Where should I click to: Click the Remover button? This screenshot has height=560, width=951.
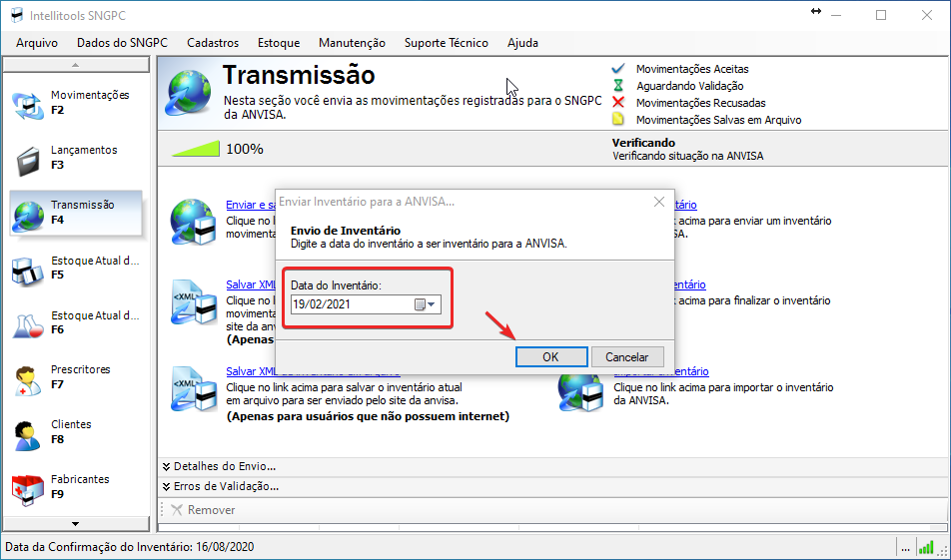203,510
